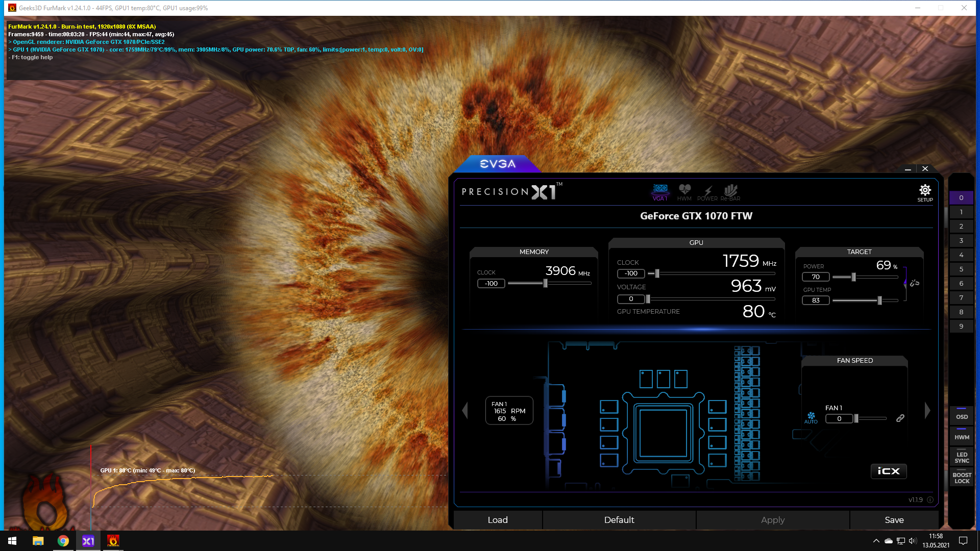The width and height of the screenshot is (980, 551).
Task: Click power/temp target unlink icon
Action: (x=915, y=283)
